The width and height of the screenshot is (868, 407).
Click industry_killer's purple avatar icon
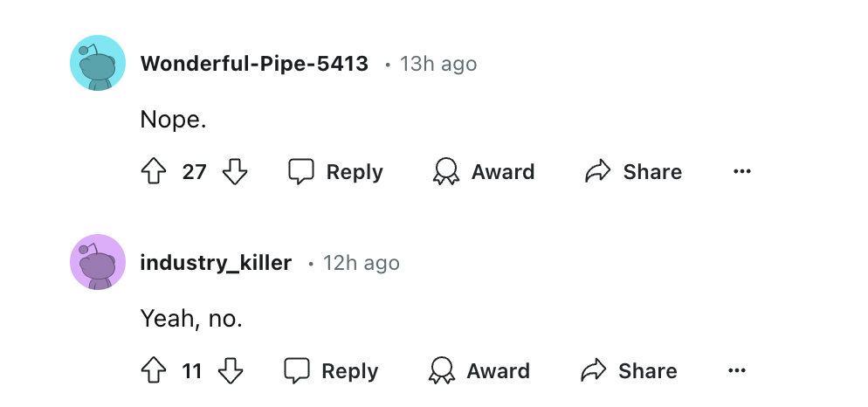point(98,262)
